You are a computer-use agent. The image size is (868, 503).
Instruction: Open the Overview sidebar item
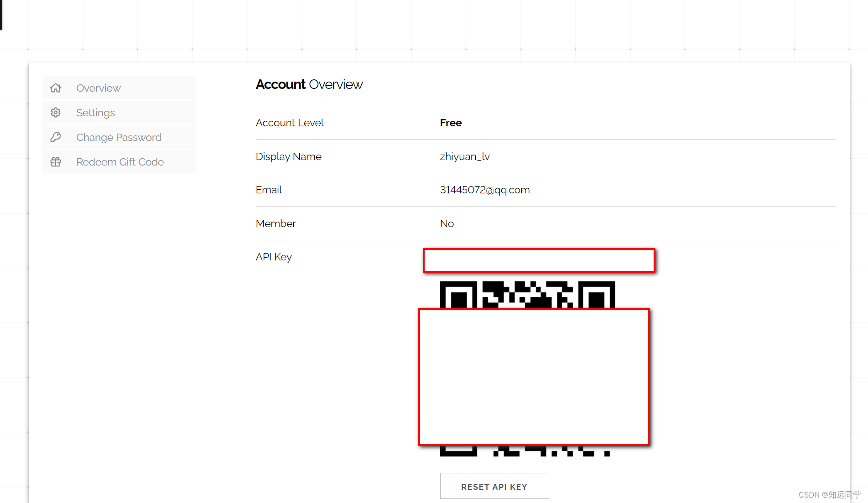click(x=119, y=88)
